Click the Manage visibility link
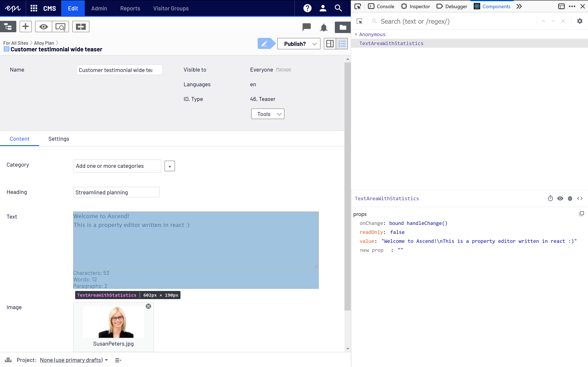The width and height of the screenshot is (588, 367). point(283,69)
